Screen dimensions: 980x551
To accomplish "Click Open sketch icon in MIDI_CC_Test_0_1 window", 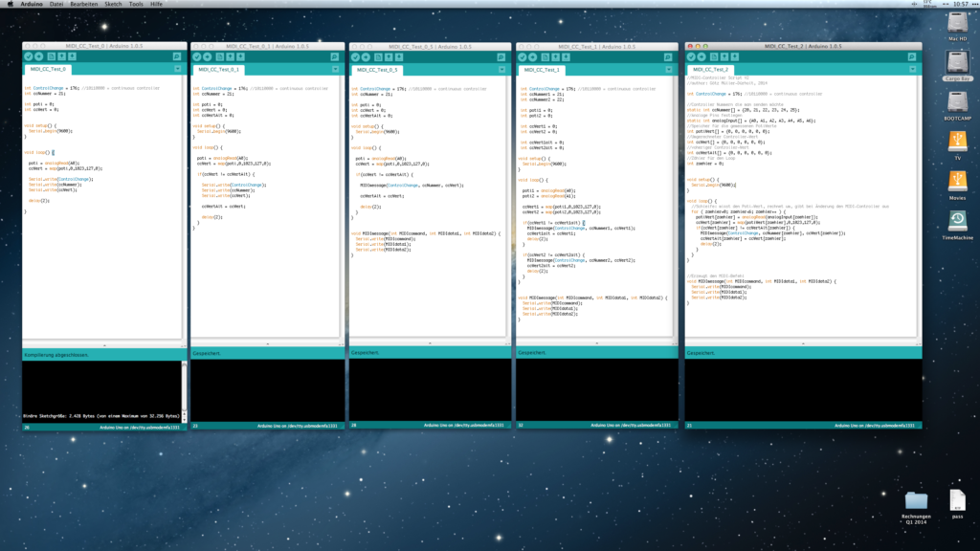I will point(231,56).
